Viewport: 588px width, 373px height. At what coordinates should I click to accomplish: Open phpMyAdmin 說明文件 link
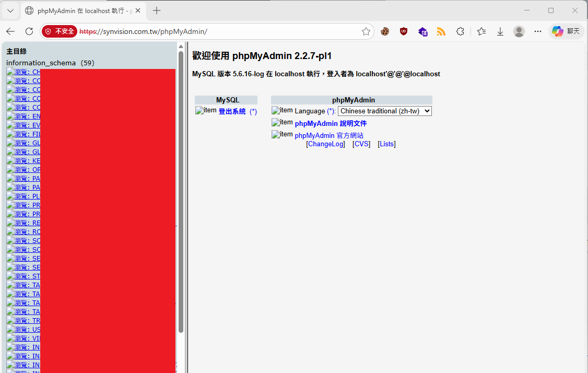click(x=331, y=123)
